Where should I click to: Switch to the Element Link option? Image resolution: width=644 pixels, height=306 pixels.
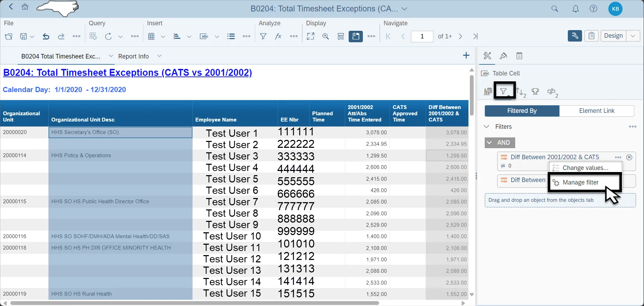[x=597, y=111]
